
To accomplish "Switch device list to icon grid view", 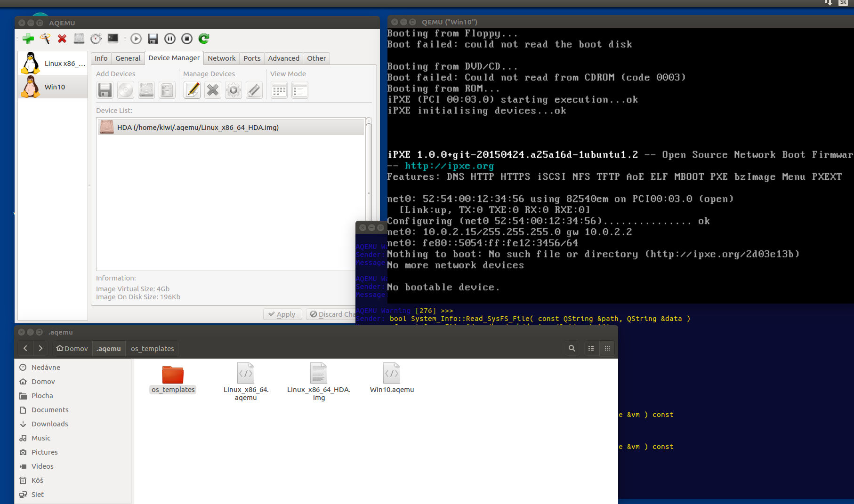I will point(279,90).
